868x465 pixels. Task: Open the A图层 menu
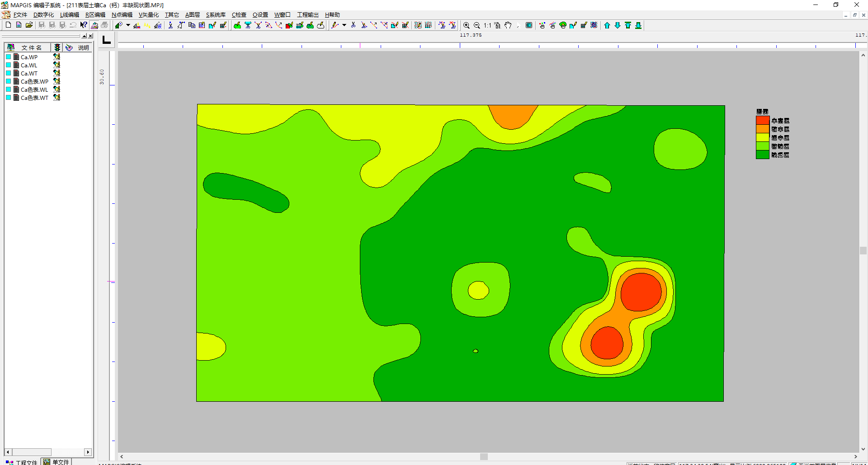click(192, 15)
